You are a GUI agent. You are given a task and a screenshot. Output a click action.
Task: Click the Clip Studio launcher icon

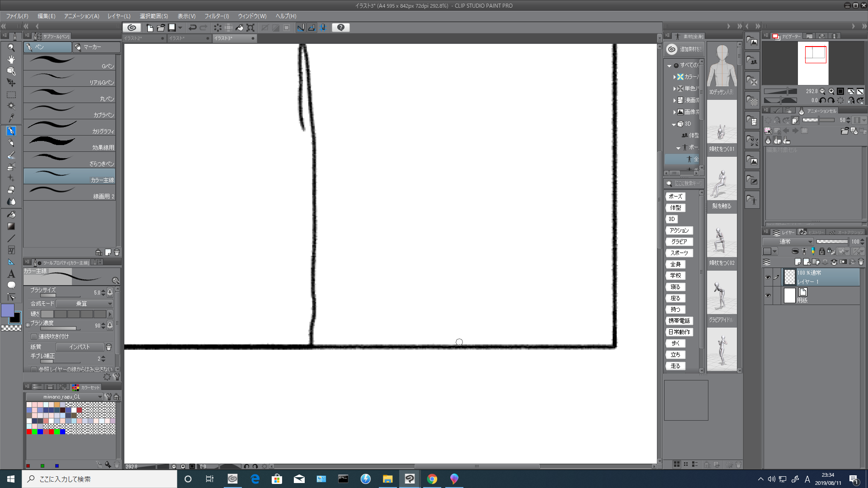132,28
